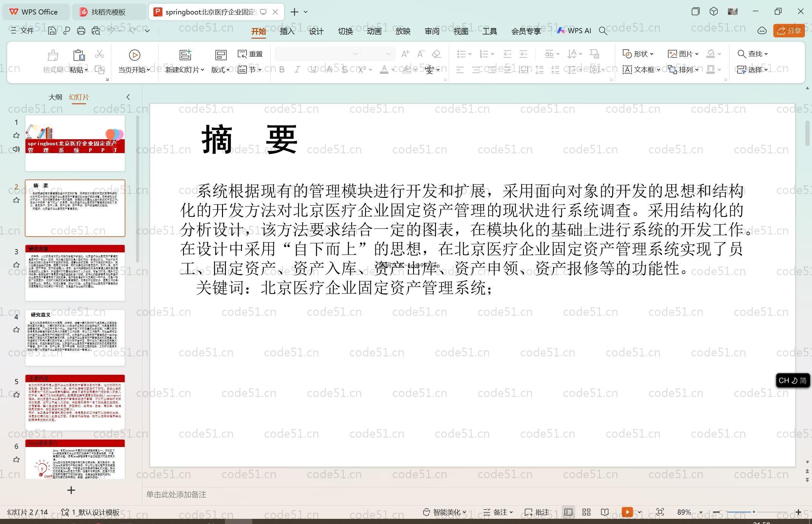Click the Text Box (文本框) button
Image resolution: width=812 pixels, height=524 pixels.
click(641, 69)
